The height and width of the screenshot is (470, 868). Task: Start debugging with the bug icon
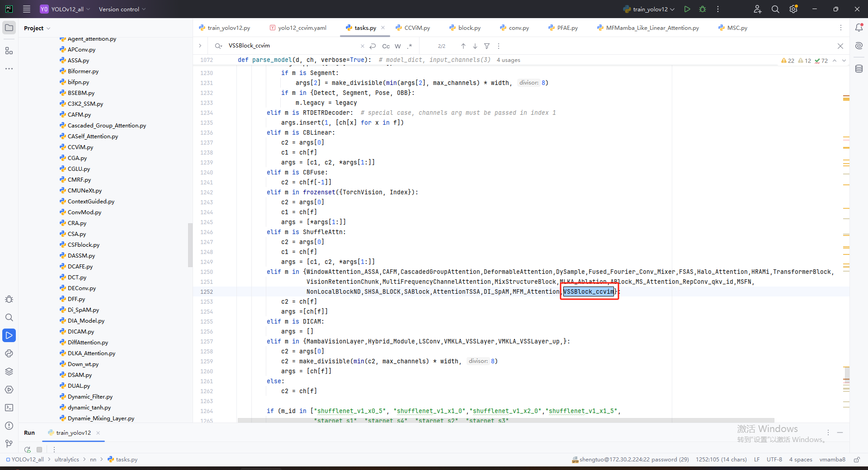pos(703,9)
